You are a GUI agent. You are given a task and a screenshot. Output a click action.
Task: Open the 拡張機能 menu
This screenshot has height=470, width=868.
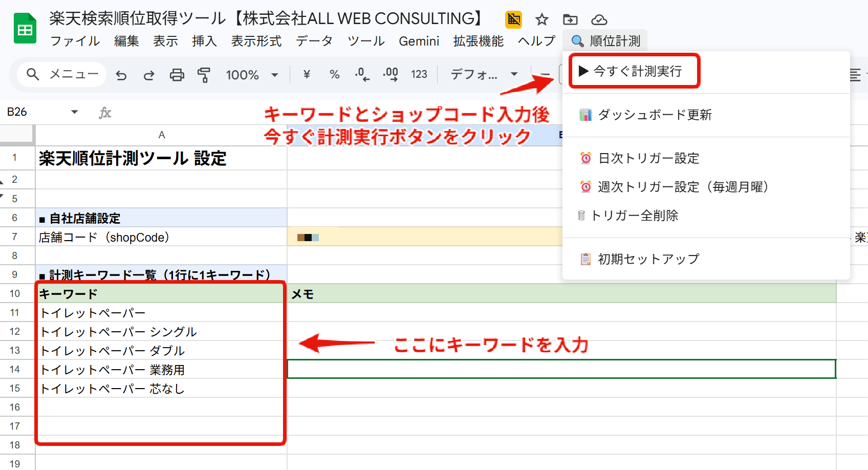(478, 41)
